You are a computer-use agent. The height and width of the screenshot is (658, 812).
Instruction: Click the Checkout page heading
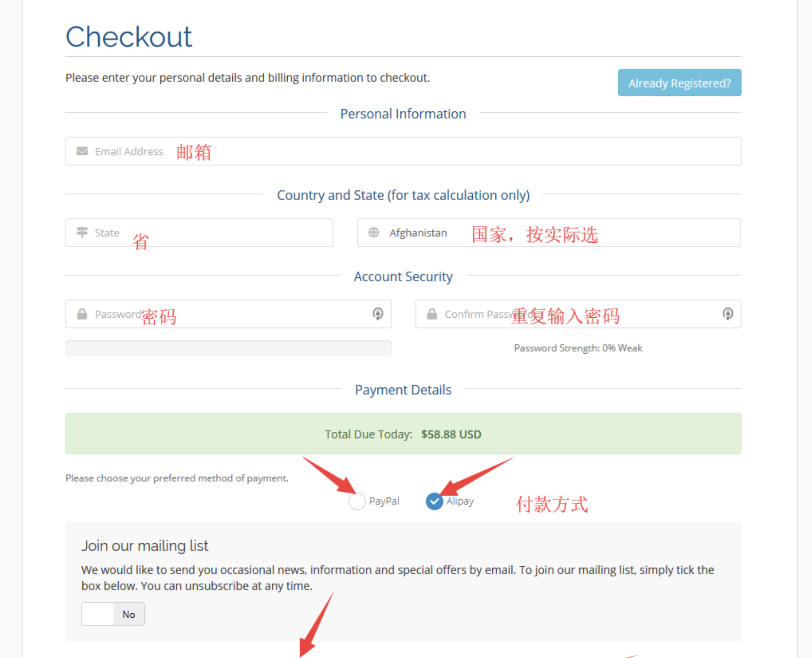pyautogui.click(x=129, y=36)
